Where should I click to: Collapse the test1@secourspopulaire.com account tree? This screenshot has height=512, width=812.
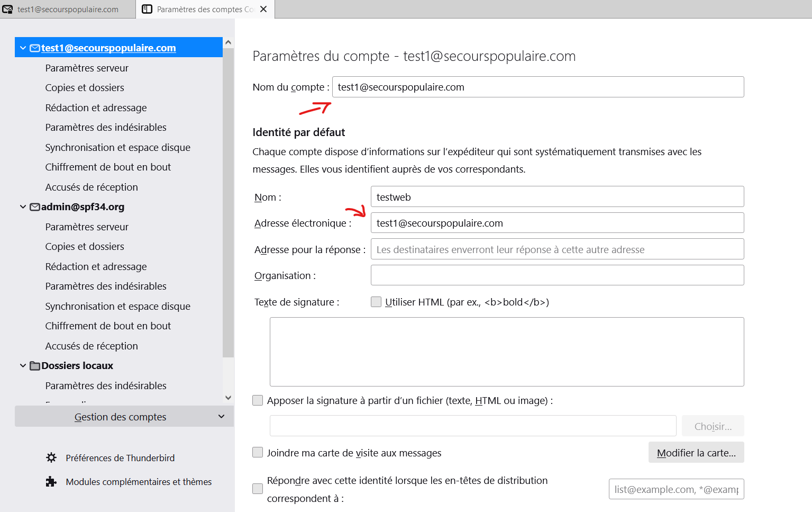(23, 48)
